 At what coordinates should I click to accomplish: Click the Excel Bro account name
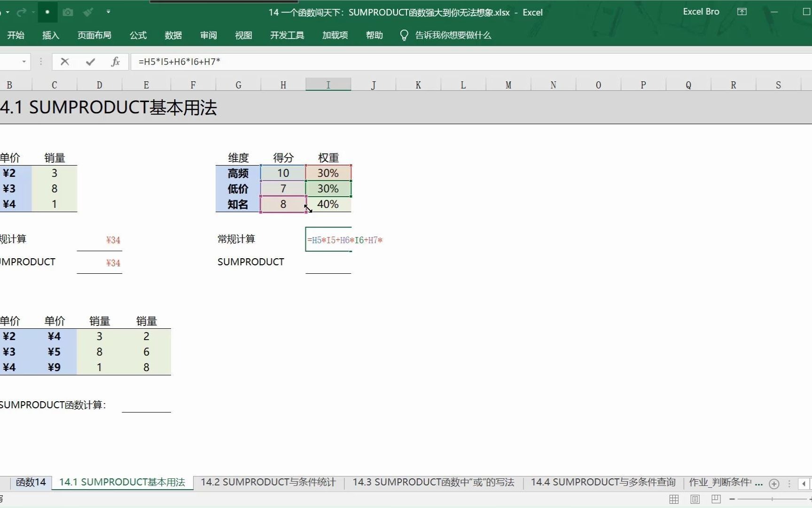701,12
